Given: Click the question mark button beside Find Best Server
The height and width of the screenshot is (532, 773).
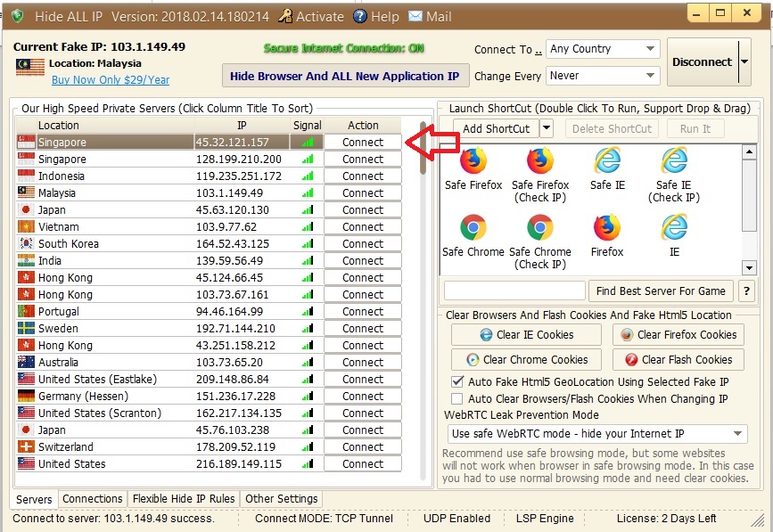Looking at the screenshot, I should point(746,291).
